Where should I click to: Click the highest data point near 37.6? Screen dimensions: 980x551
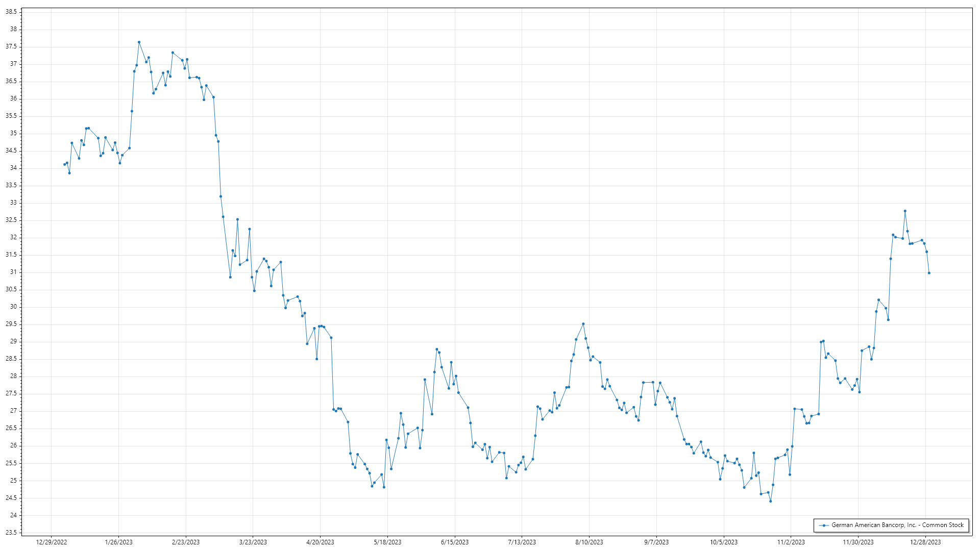[139, 42]
